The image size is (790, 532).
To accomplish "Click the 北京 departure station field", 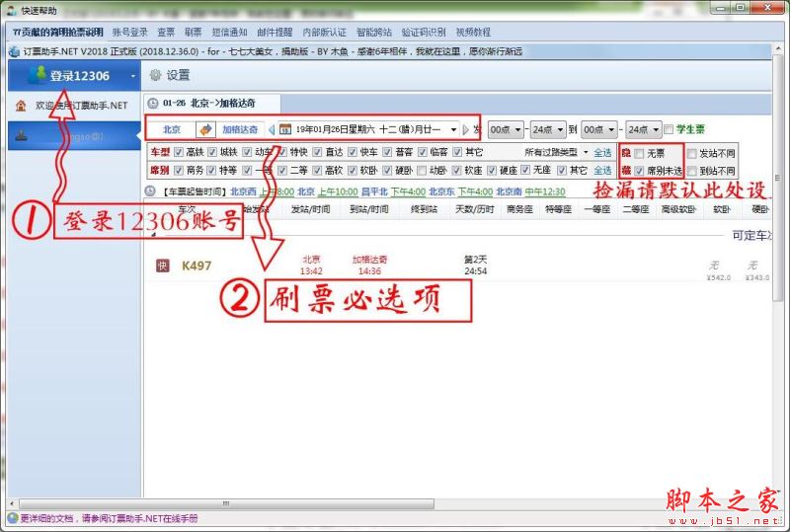I will click(x=171, y=129).
